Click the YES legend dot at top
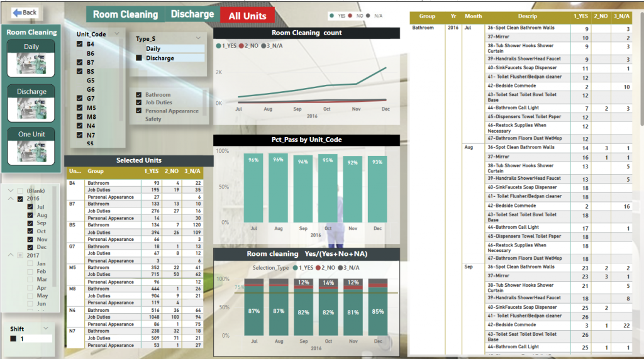This screenshot has height=359, width=644. coord(331,15)
